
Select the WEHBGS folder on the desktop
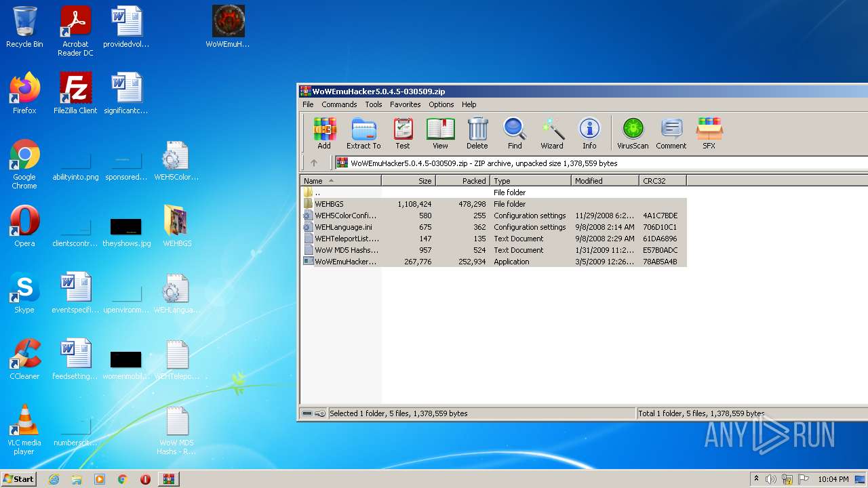(177, 226)
